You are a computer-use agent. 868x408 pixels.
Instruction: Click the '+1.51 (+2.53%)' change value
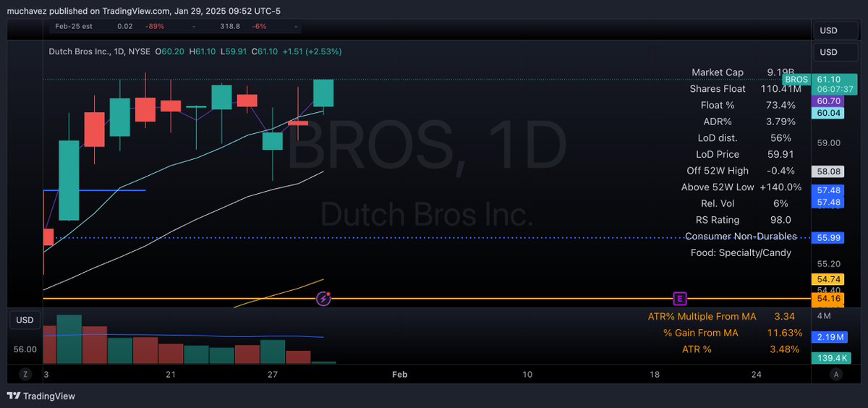coord(312,51)
